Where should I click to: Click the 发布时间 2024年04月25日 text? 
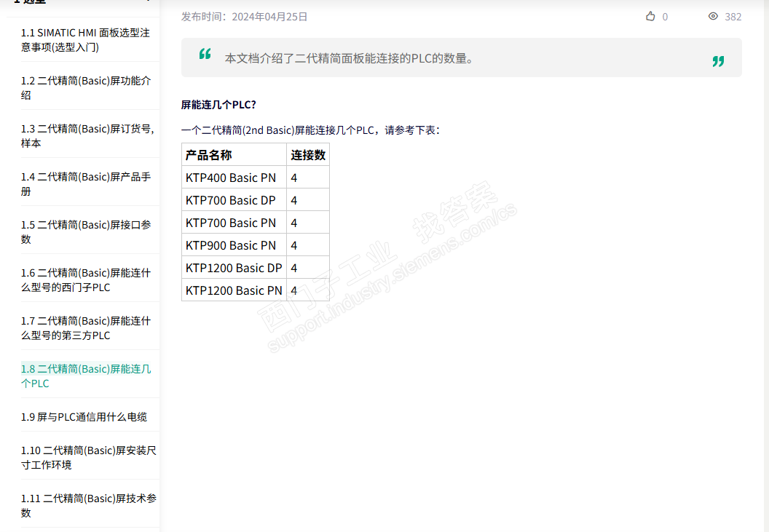coord(244,17)
